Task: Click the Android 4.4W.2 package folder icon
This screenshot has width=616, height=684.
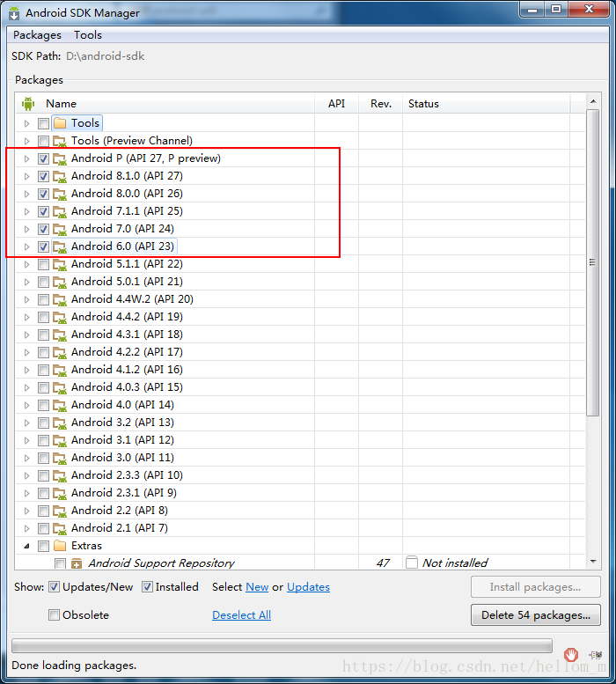Action: pyautogui.click(x=60, y=299)
